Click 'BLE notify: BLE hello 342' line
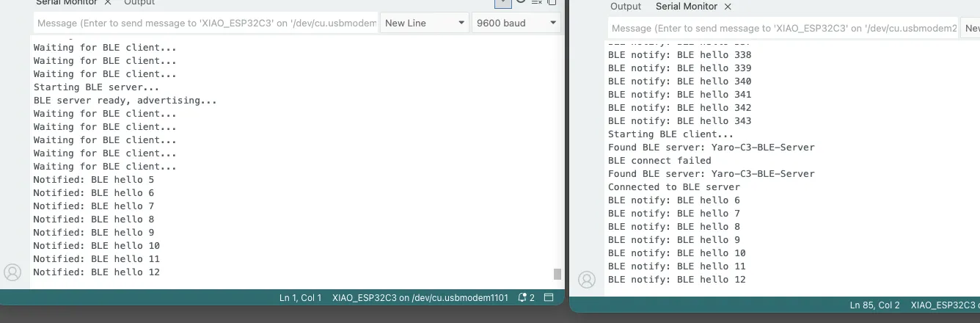Screen dimensions: 980x323 [x=680, y=108]
